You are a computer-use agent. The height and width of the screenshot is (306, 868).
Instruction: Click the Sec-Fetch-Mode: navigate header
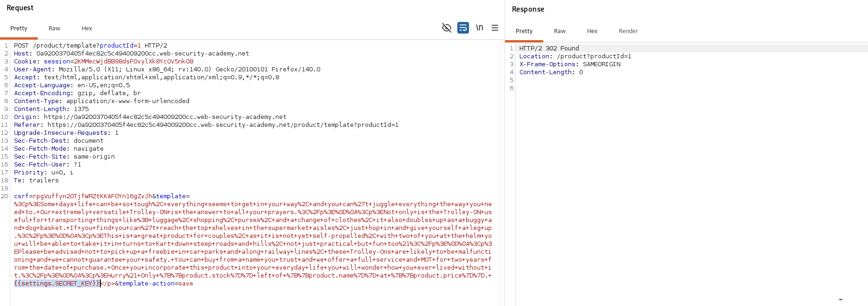pyautogui.click(x=59, y=149)
